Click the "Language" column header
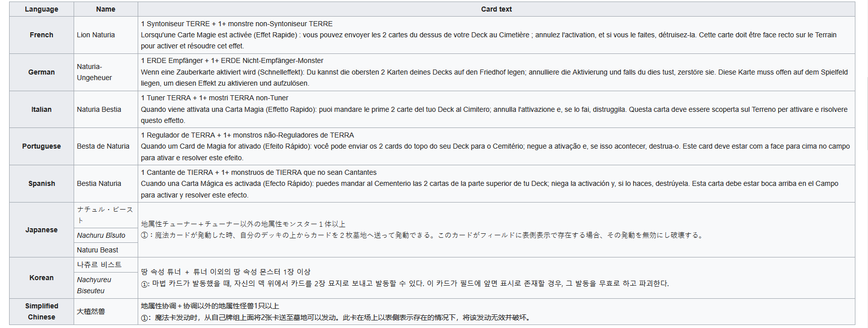 coord(41,9)
